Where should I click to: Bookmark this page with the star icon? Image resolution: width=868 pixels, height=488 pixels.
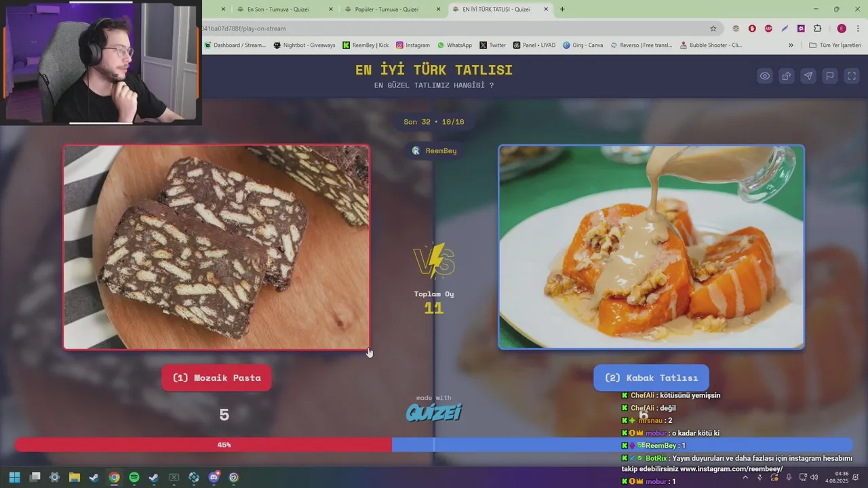tap(713, 28)
